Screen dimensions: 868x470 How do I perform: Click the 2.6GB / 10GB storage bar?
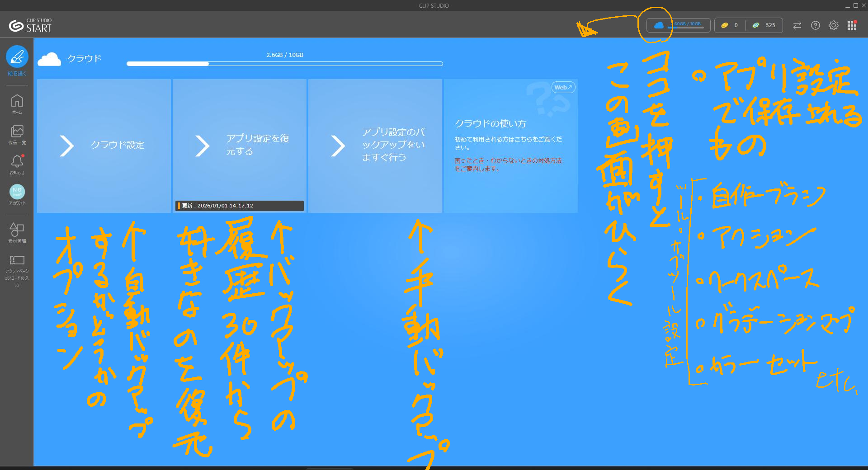point(285,64)
